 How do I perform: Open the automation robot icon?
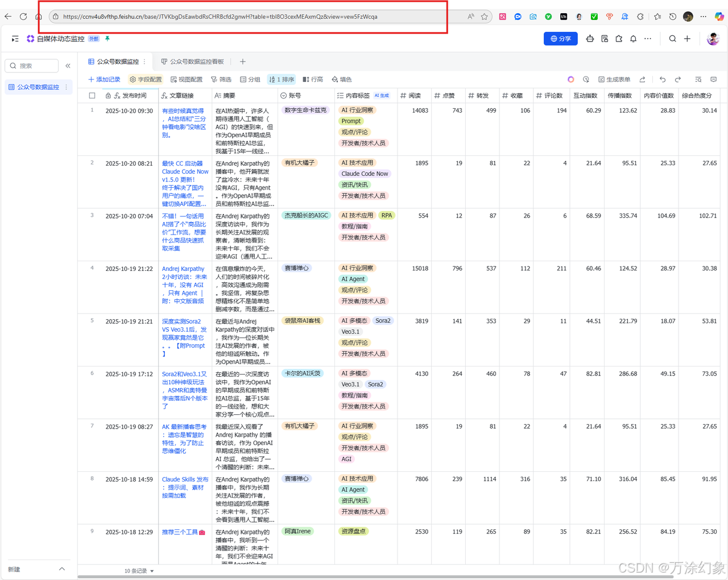tap(590, 39)
